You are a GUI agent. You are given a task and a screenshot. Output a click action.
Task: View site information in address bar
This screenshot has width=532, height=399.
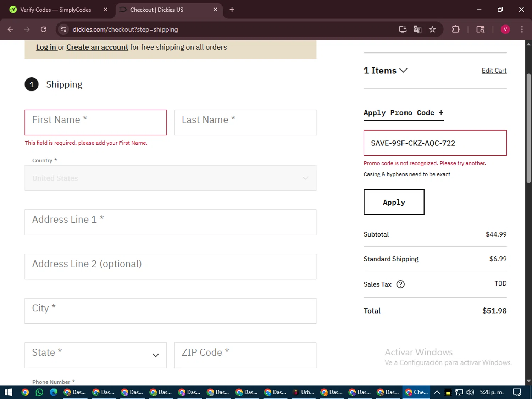pyautogui.click(x=63, y=29)
